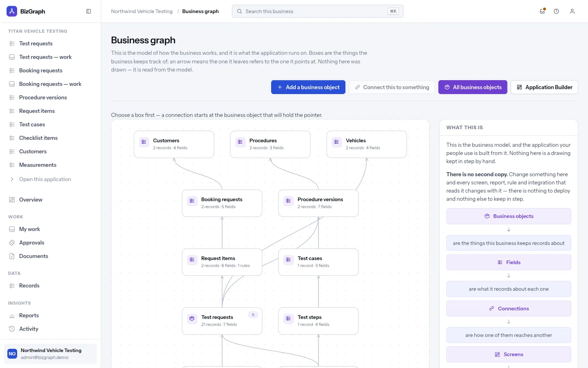Image resolution: width=588 pixels, height=368 pixels.
Task: Open the notifications inbox icon
Action: [x=542, y=11]
